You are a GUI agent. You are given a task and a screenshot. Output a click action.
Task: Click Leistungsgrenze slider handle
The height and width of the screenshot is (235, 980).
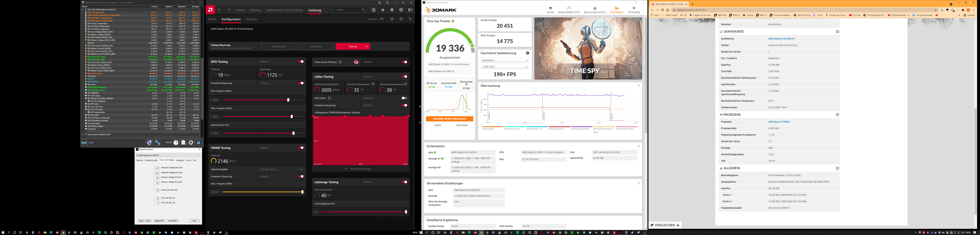[406, 212]
